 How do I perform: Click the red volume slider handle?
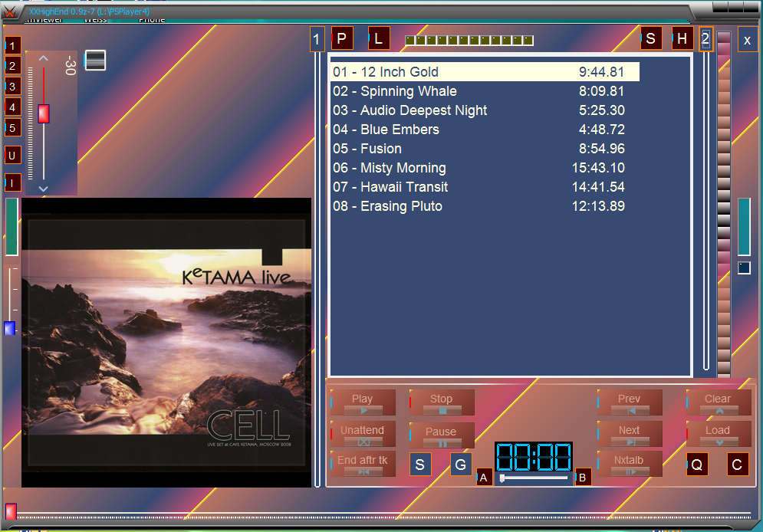point(44,113)
